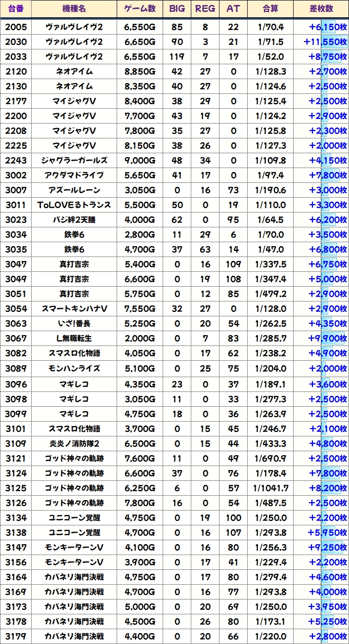Click the 1/1041.7 combined rate cell
Viewport: 349px width, 644px height.
tap(270, 488)
